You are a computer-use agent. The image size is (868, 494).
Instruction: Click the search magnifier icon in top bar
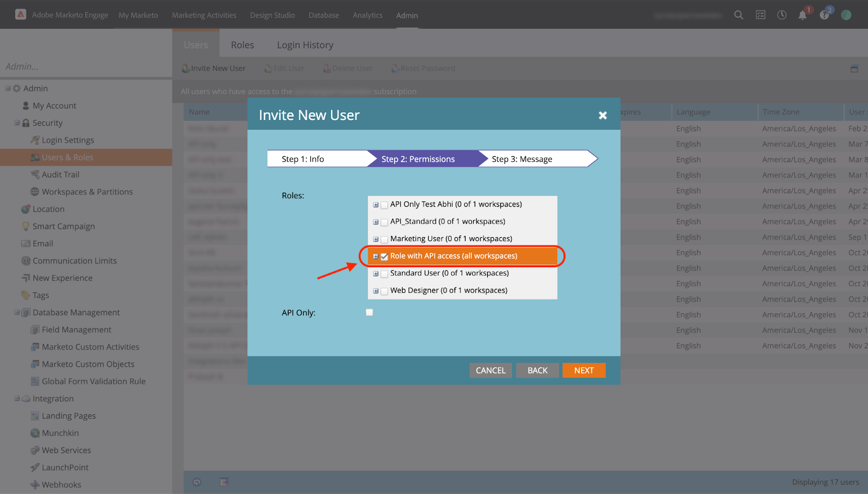pyautogui.click(x=738, y=15)
